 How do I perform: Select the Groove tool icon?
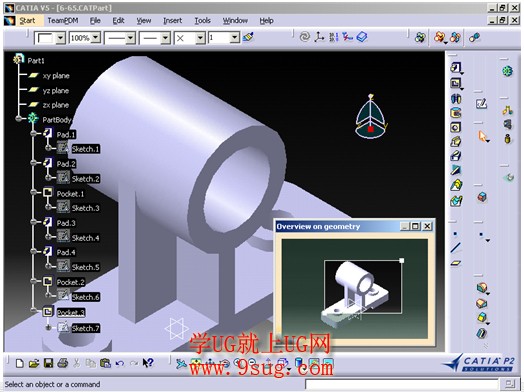(x=456, y=113)
